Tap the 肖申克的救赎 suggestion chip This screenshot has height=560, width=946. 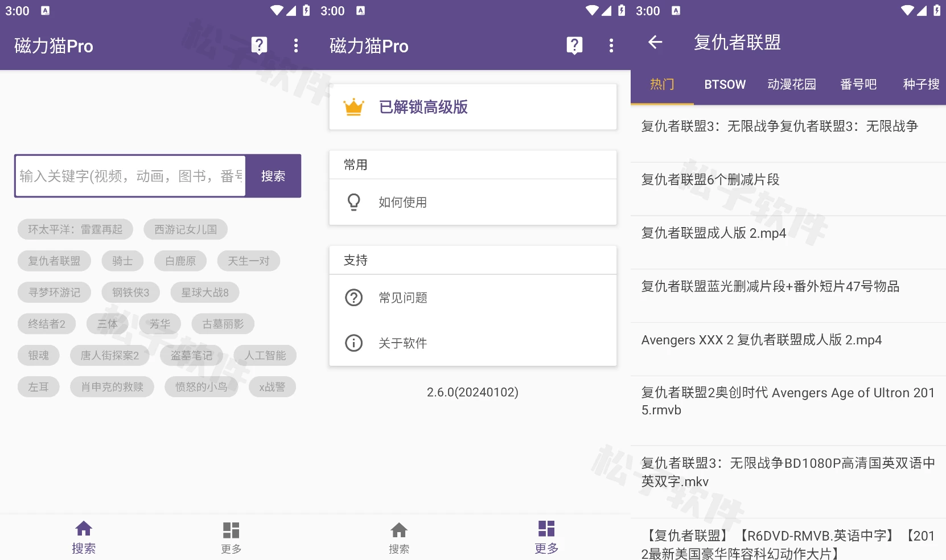click(x=112, y=386)
